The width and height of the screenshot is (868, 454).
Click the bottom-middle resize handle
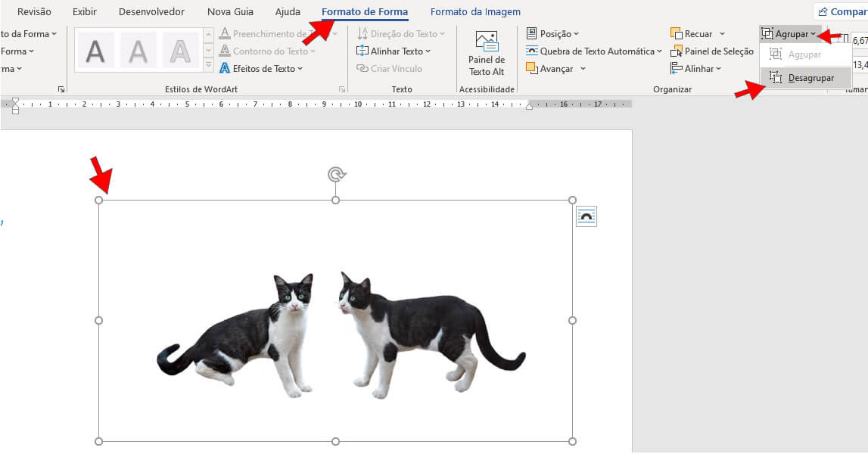pos(335,441)
